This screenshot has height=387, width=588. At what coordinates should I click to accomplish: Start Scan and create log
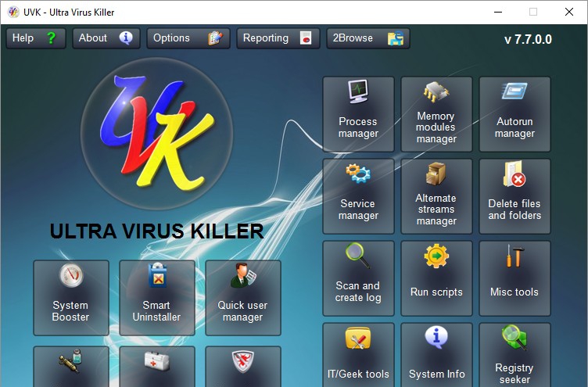(x=358, y=278)
